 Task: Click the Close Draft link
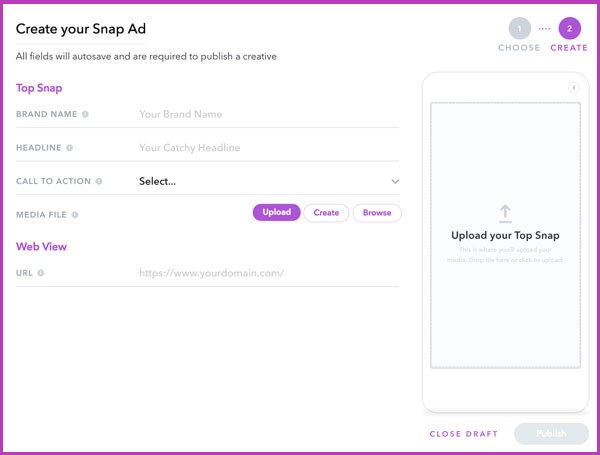coord(464,434)
